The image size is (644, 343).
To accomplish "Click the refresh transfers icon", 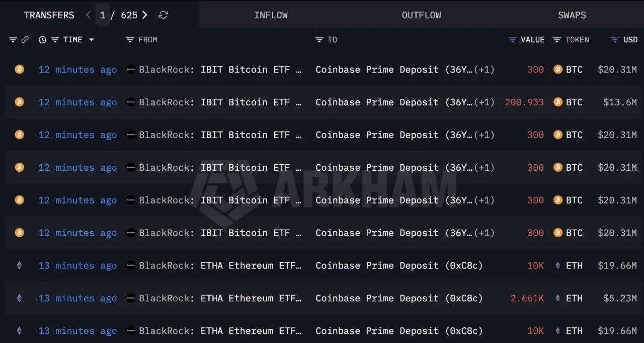I will 163,15.
